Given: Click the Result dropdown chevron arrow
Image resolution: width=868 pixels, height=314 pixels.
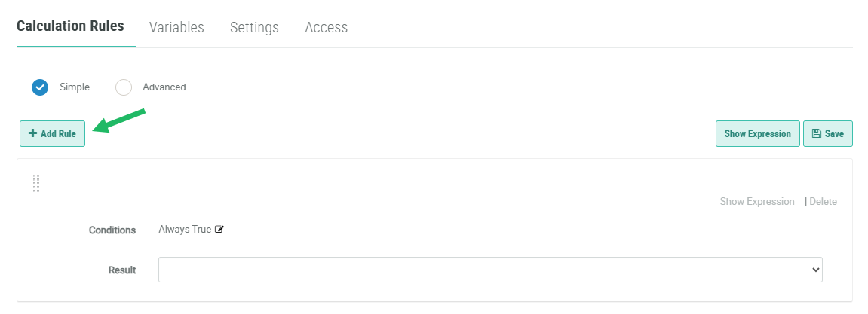Looking at the screenshot, I should click(815, 270).
